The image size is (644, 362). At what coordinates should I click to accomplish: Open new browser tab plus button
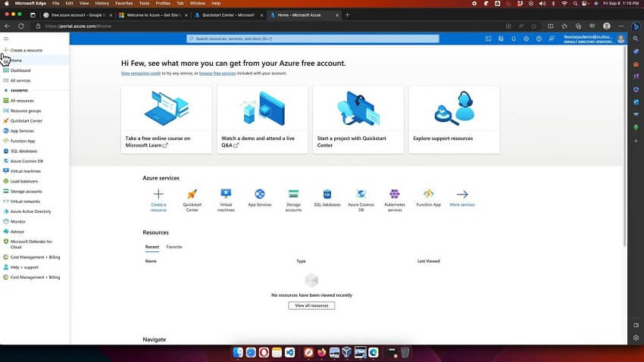pos(348,15)
